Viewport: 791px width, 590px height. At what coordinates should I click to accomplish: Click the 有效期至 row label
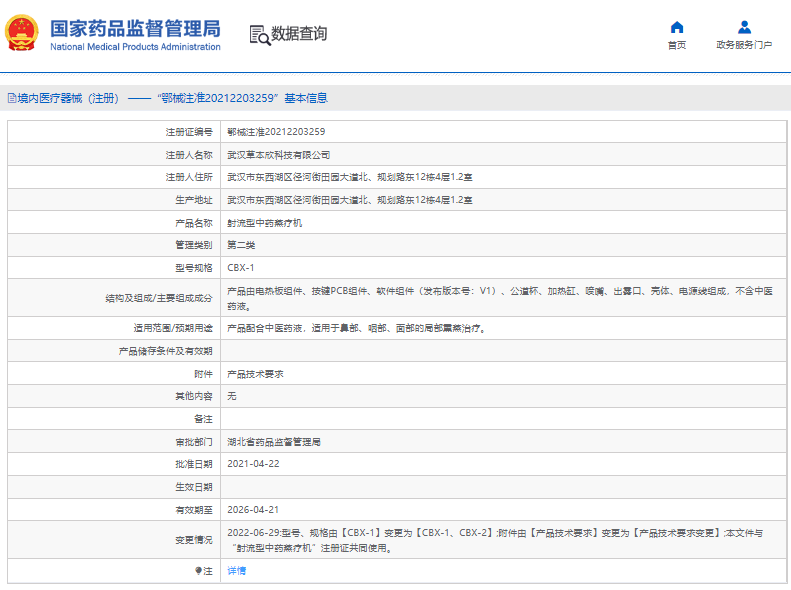[x=194, y=510]
